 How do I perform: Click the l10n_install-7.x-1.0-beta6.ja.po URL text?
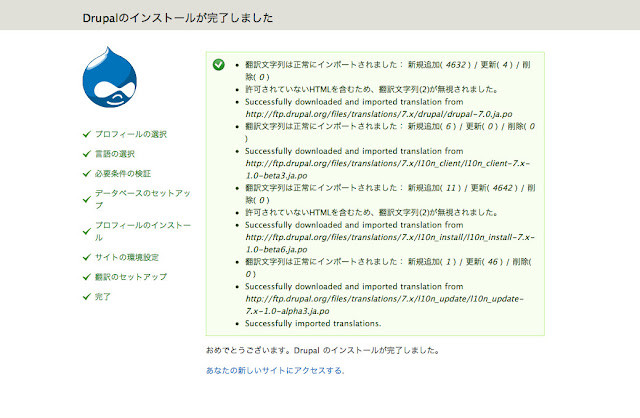click(390, 243)
